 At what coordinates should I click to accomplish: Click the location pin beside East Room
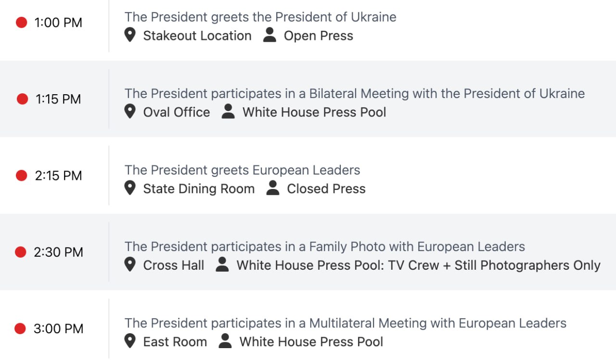(x=129, y=341)
